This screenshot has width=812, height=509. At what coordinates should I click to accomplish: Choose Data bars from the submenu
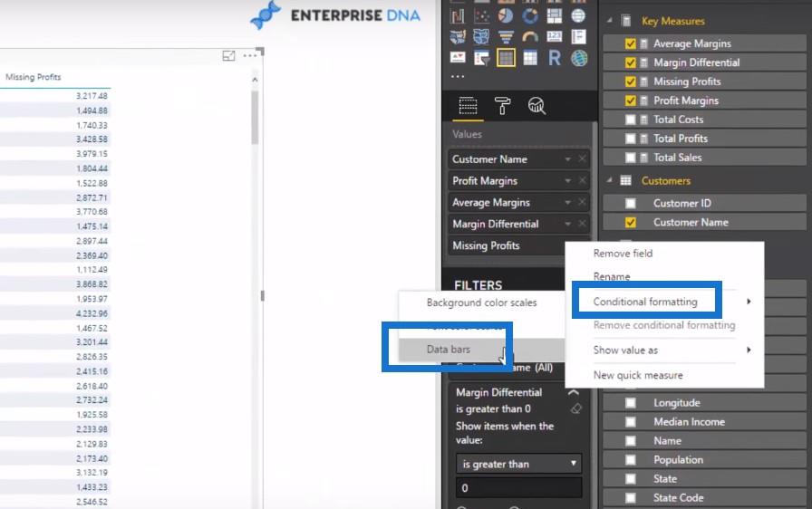click(x=448, y=349)
